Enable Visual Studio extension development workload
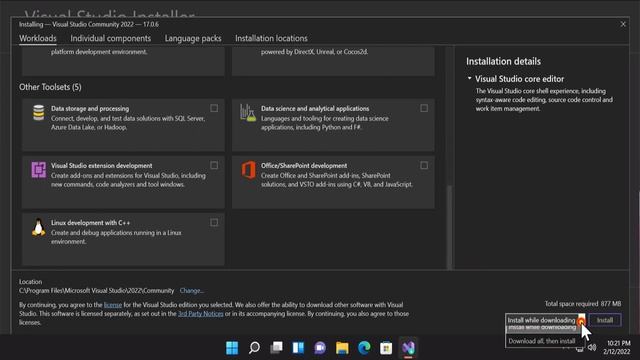The image size is (640, 360). (214, 165)
